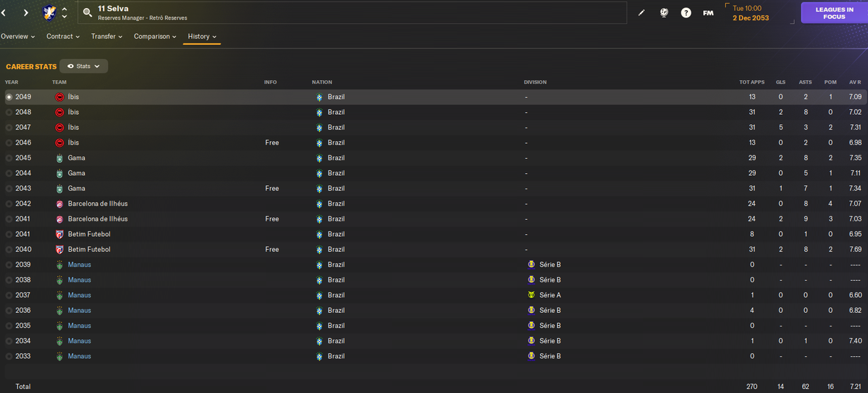Open the Manaus link in 2035 row

[x=79, y=326]
